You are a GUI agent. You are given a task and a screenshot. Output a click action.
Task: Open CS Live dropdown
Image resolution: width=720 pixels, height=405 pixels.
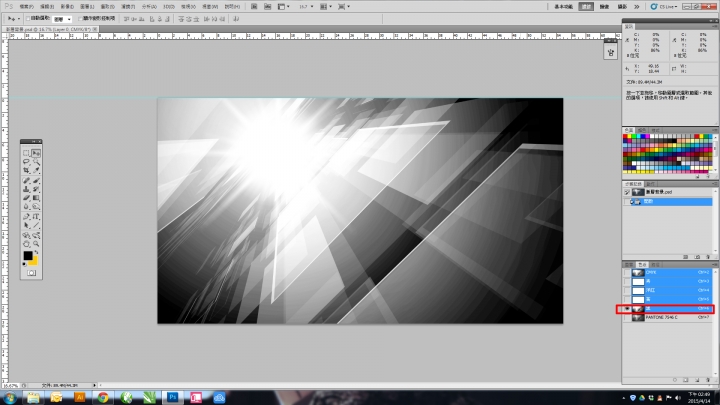664,6
